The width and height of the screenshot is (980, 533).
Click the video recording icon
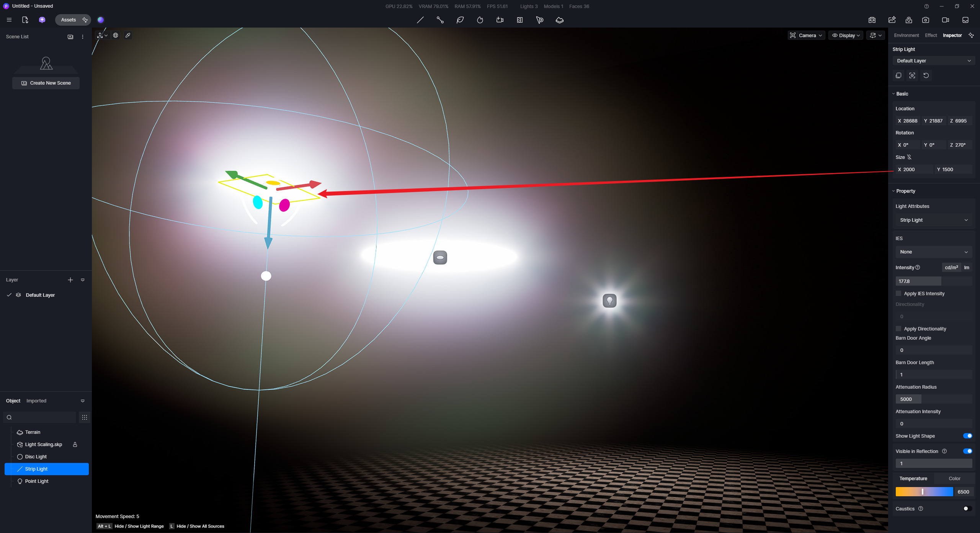tap(946, 20)
